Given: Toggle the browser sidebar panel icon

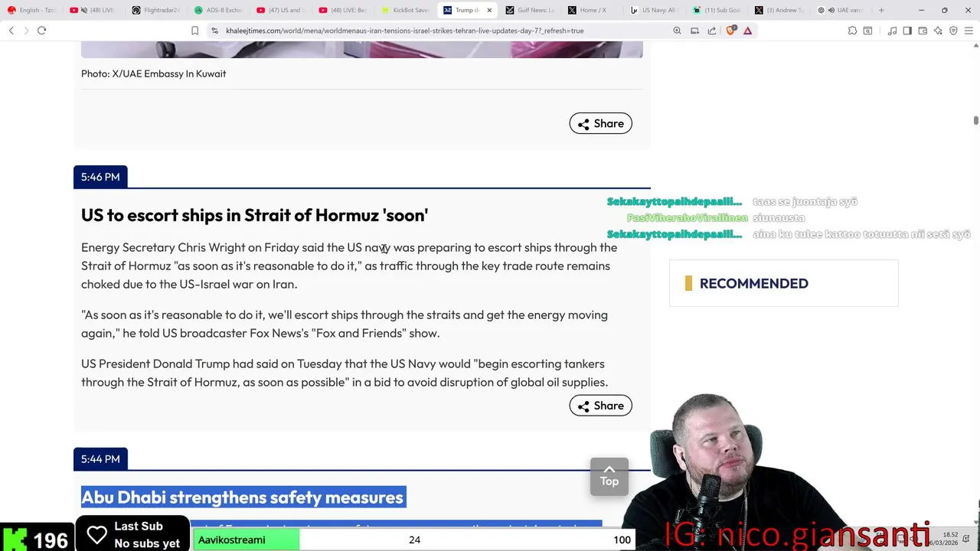Looking at the screenshot, I should click(907, 31).
